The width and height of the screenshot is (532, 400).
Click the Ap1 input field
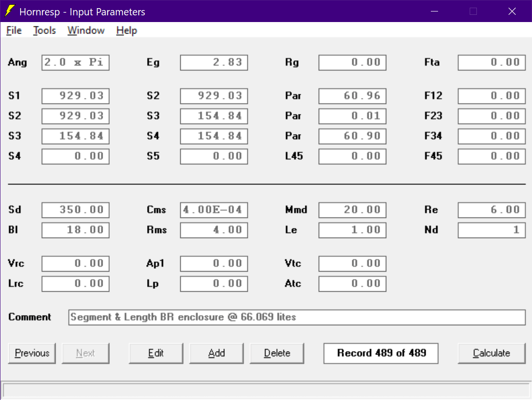tap(214, 264)
